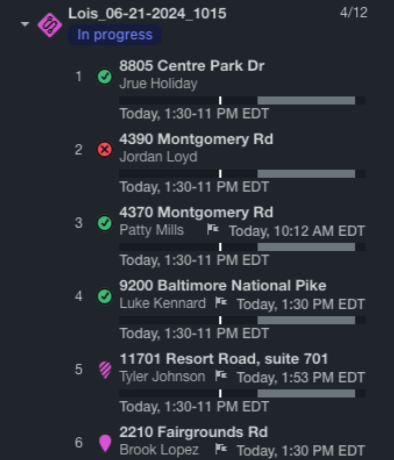Click solid pink pin for stop 6
Screen dimensions: 394x460
[105, 443]
